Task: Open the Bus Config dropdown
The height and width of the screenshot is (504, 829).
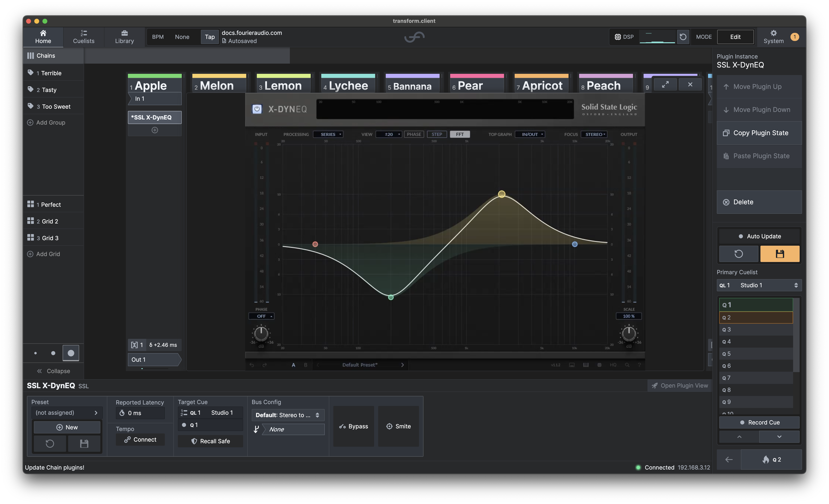Action: coord(288,415)
